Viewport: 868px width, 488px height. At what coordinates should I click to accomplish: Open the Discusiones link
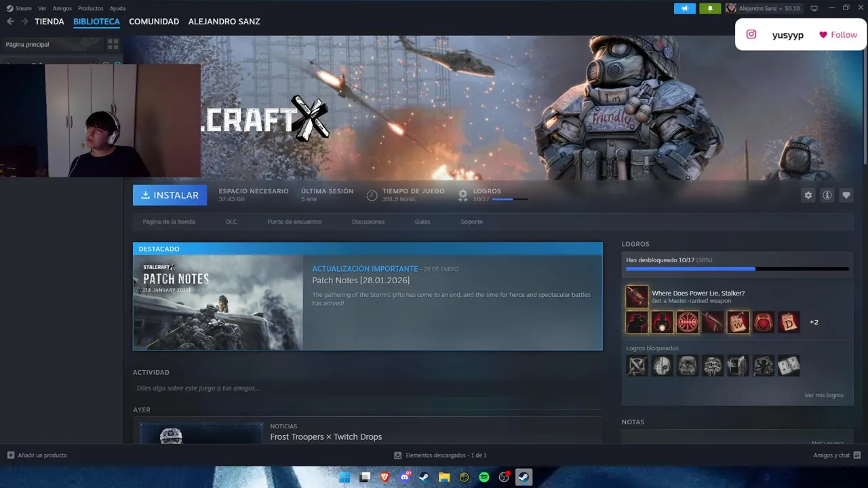368,222
